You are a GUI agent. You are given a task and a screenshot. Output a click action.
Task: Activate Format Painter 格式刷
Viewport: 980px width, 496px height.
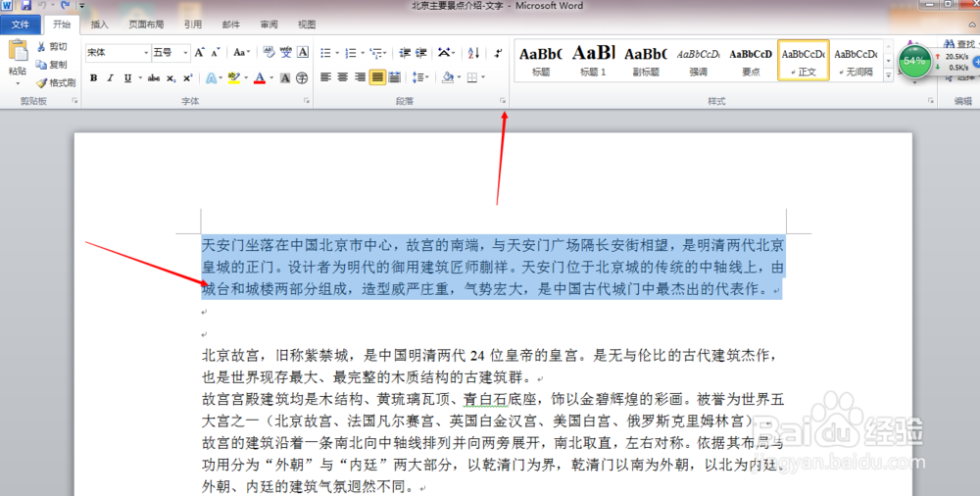point(56,82)
